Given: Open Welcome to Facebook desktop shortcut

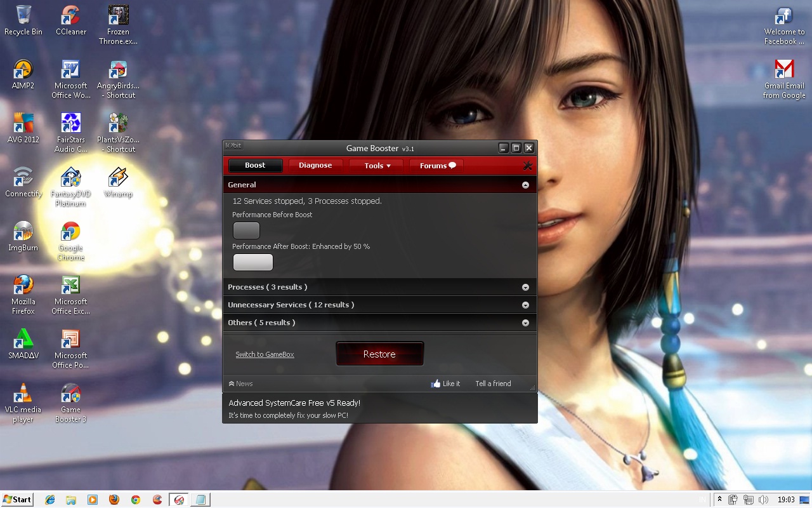Looking at the screenshot, I should pos(784,25).
